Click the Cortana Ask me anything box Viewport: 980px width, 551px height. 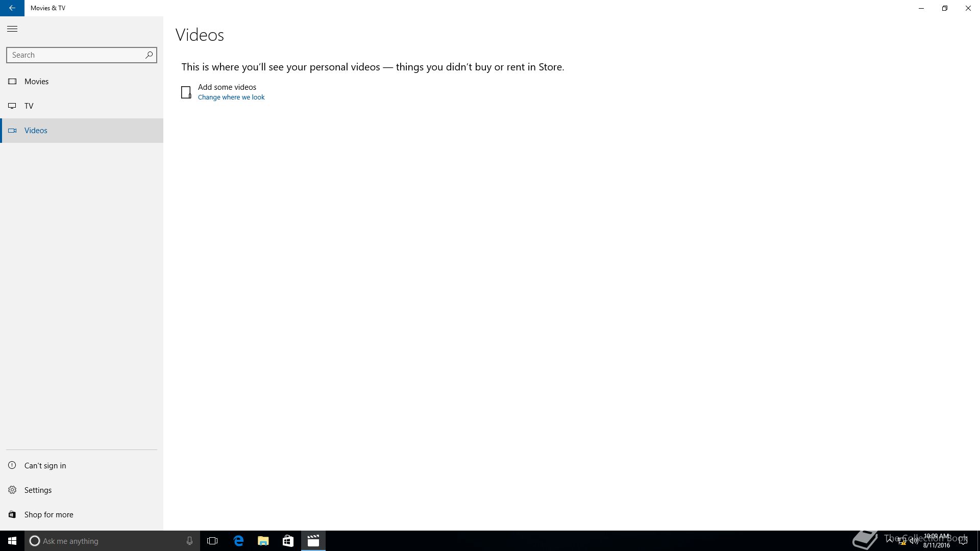[111, 541]
